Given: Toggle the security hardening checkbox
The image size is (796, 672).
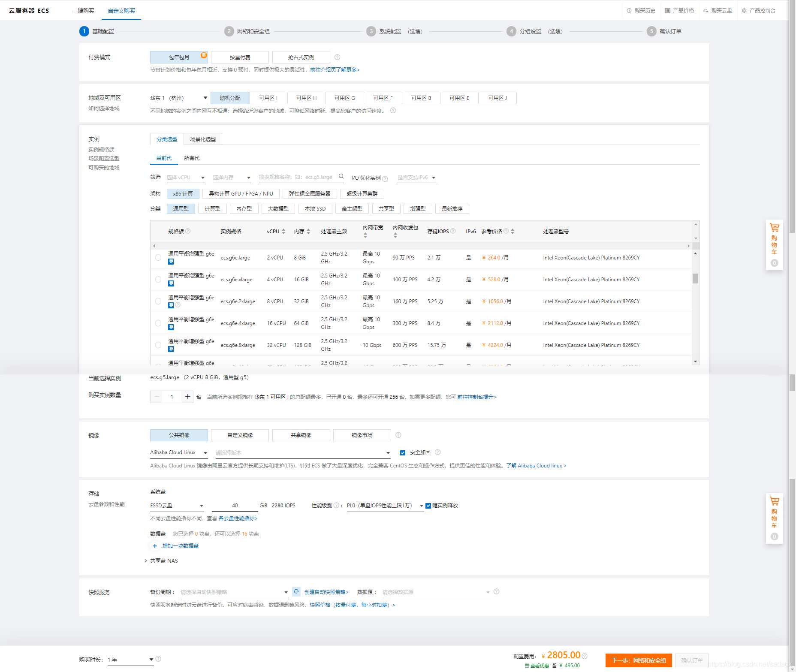Looking at the screenshot, I should pyautogui.click(x=403, y=452).
